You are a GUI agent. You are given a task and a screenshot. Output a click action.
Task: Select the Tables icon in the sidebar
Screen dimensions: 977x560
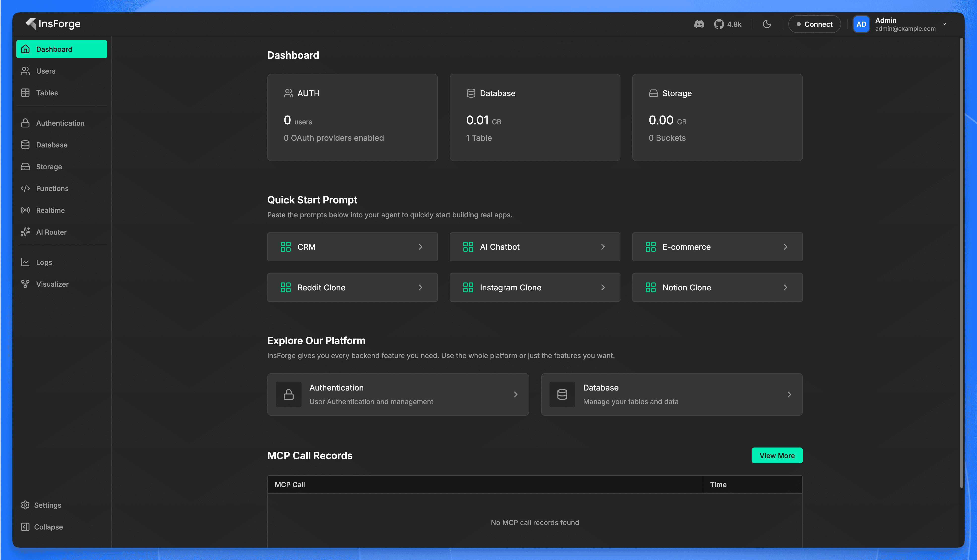[x=25, y=93]
